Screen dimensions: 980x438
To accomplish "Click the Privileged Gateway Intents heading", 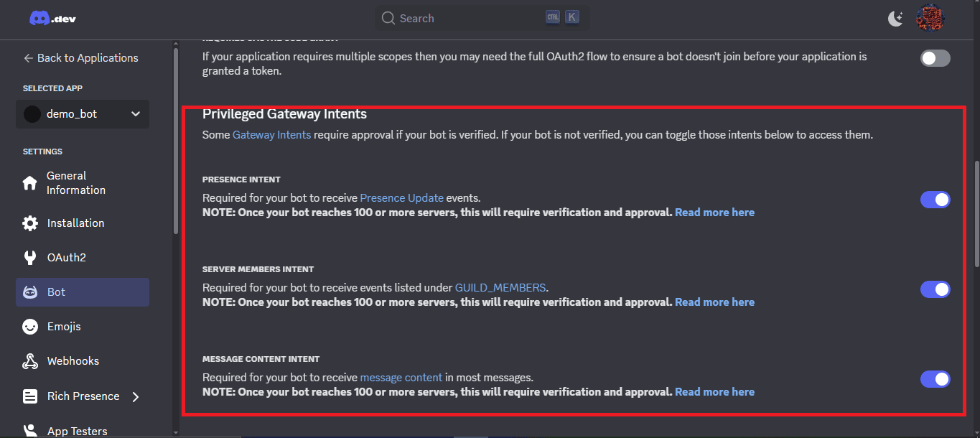I will point(284,114).
